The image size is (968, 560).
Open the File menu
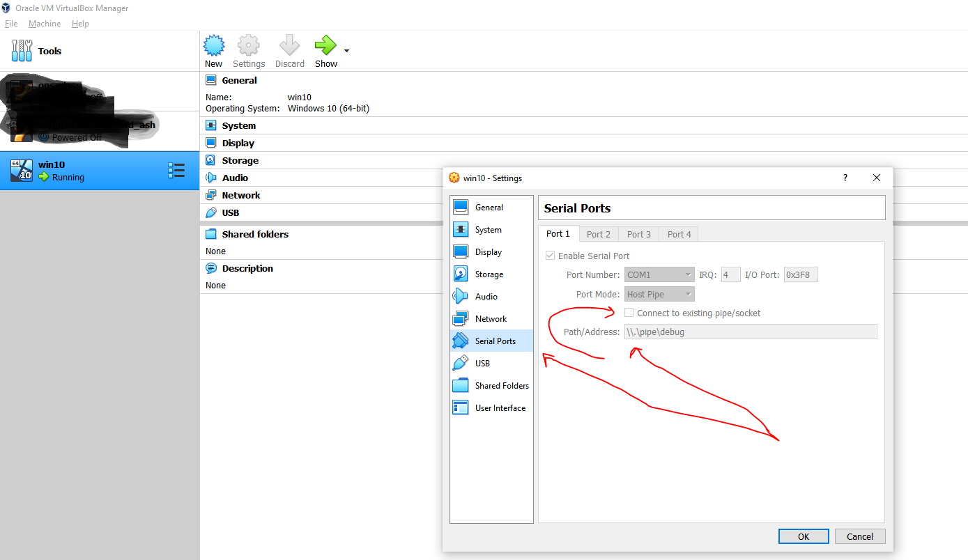[11, 23]
